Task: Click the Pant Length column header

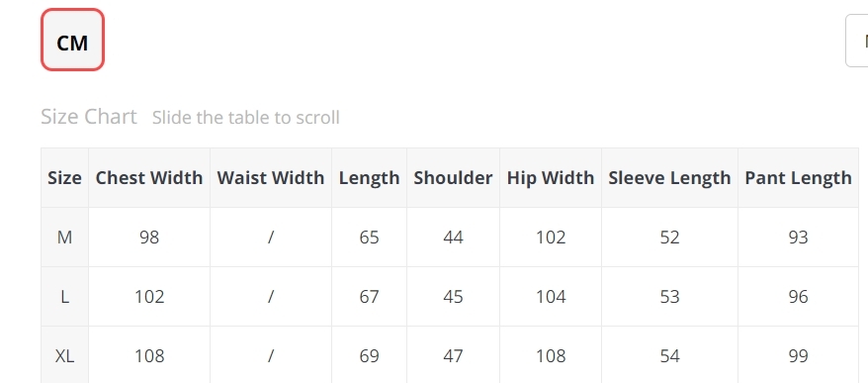Action: pyautogui.click(x=798, y=178)
